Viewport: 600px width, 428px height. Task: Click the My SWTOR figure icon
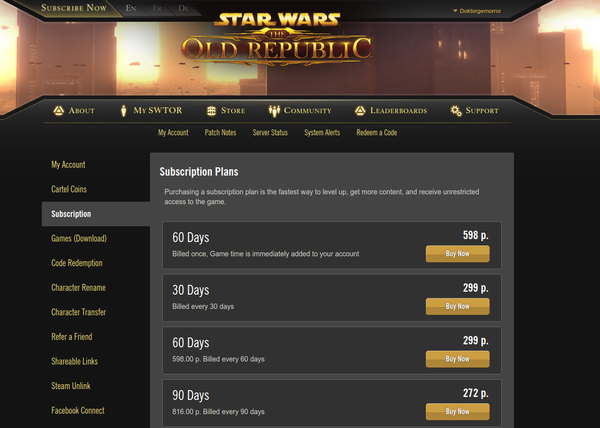click(x=124, y=110)
